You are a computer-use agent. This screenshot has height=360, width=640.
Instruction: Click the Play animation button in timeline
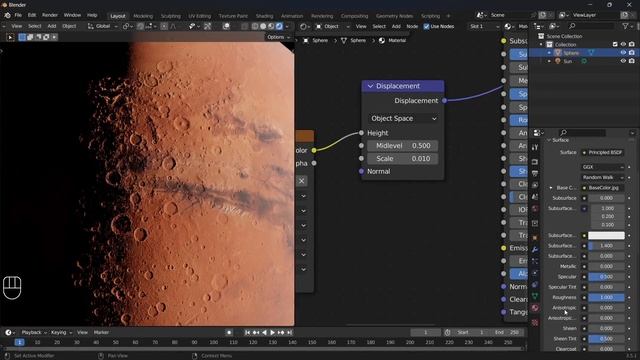[x=272, y=333]
